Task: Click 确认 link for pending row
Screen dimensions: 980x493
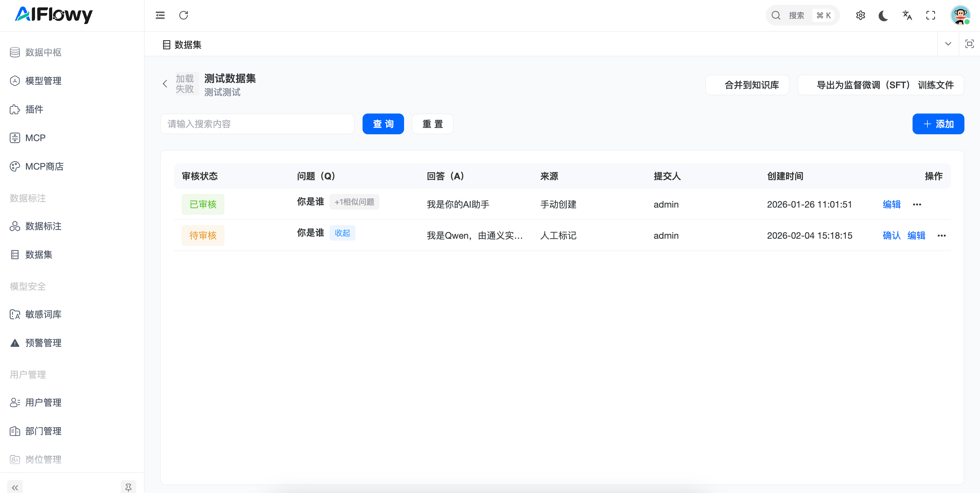Action: coord(891,235)
